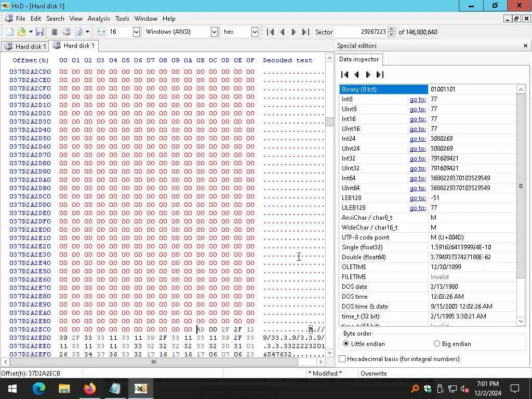
Task: Open Windows (ANSI) charset dropdown
Action: pos(214,32)
